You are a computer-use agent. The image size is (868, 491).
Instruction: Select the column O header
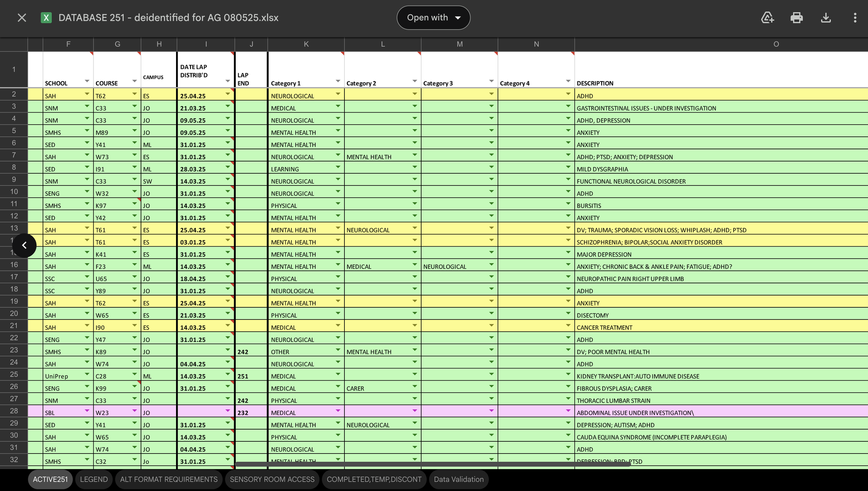pyautogui.click(x=776, y=44)
